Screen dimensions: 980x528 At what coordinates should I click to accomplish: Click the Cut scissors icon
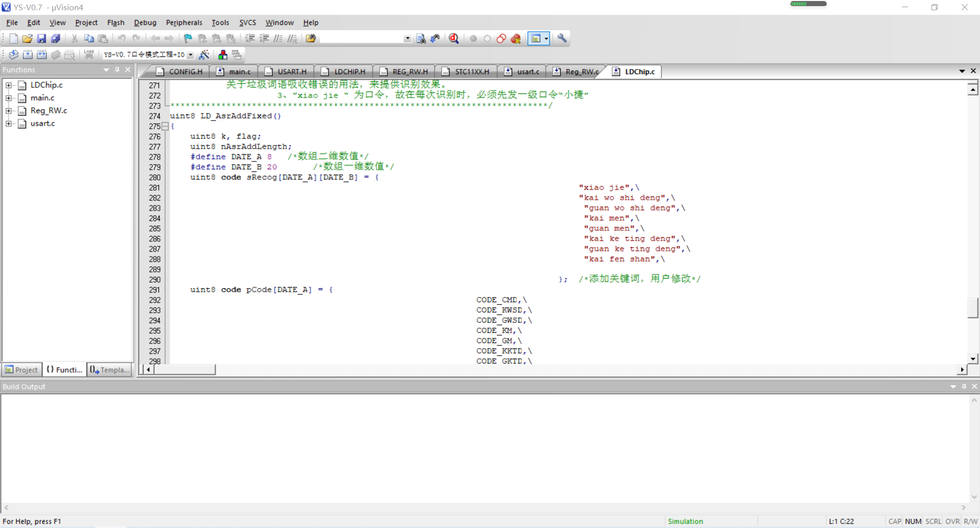(x=75, y=38)
